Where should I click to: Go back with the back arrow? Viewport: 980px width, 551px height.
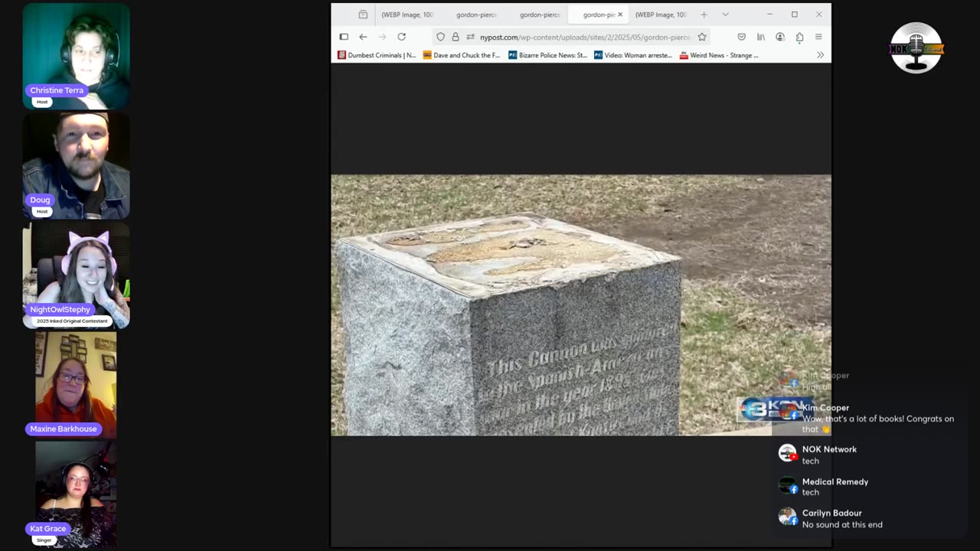tap(363, 37)
